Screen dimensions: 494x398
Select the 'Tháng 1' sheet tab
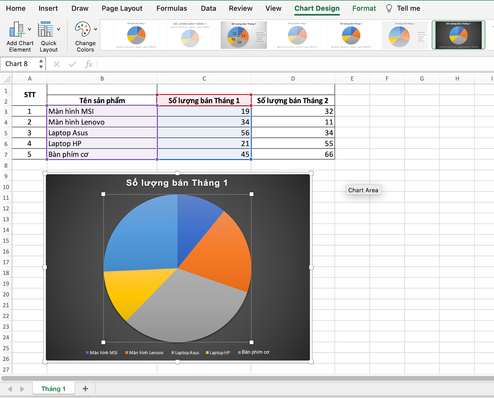(x=53, y=389)
